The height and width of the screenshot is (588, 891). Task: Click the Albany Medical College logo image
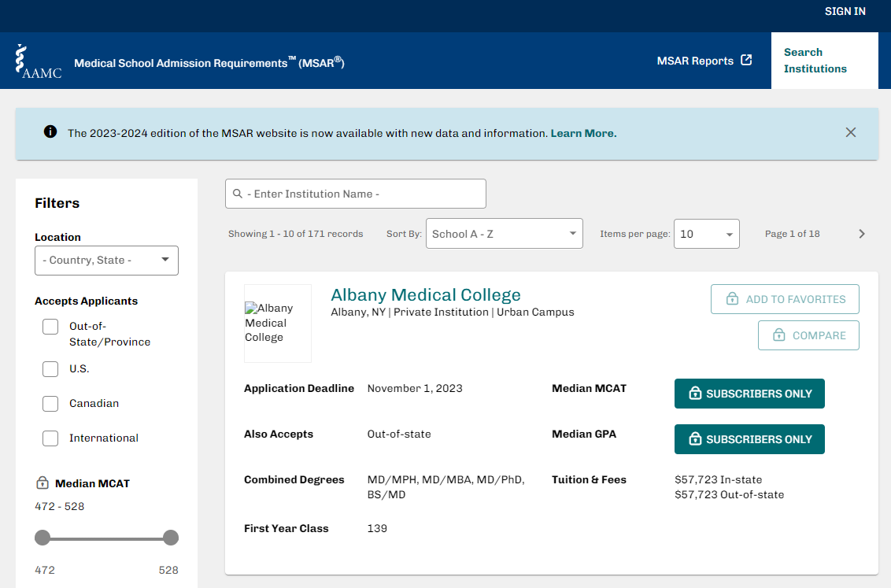click(278, 324)
